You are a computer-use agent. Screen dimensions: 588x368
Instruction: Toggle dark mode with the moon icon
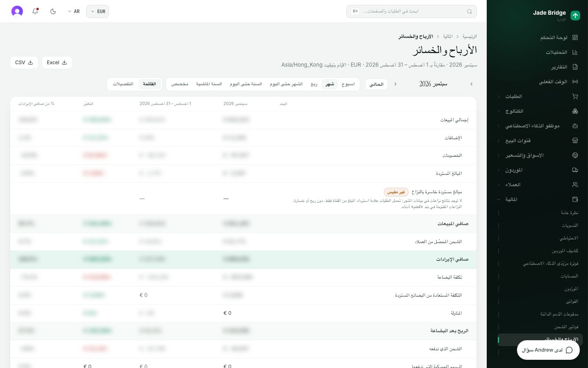click(53, 11)
